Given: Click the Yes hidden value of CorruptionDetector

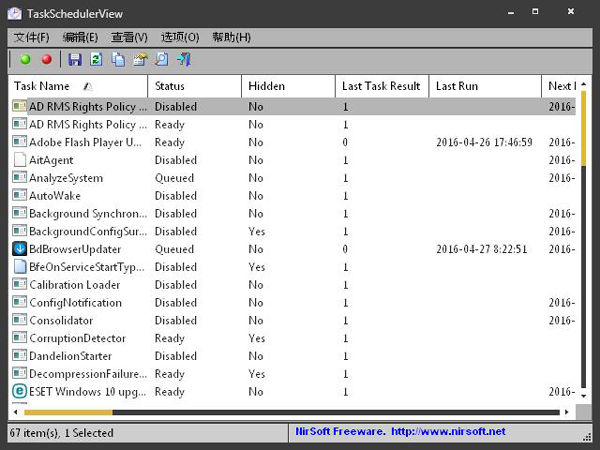Looking at the screenshot, I should [x=256, y=338].
